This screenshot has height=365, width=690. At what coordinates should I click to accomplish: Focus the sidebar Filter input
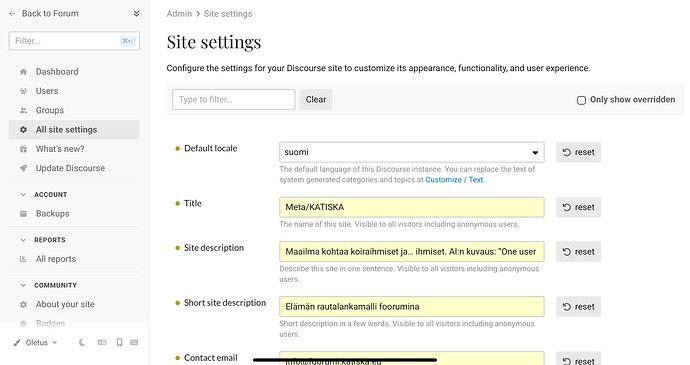(x=74, y=41)
